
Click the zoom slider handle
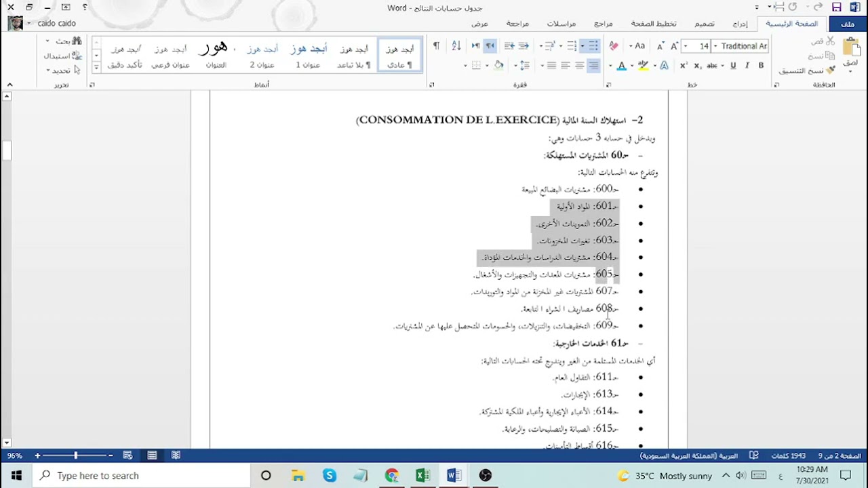[75, 455]
